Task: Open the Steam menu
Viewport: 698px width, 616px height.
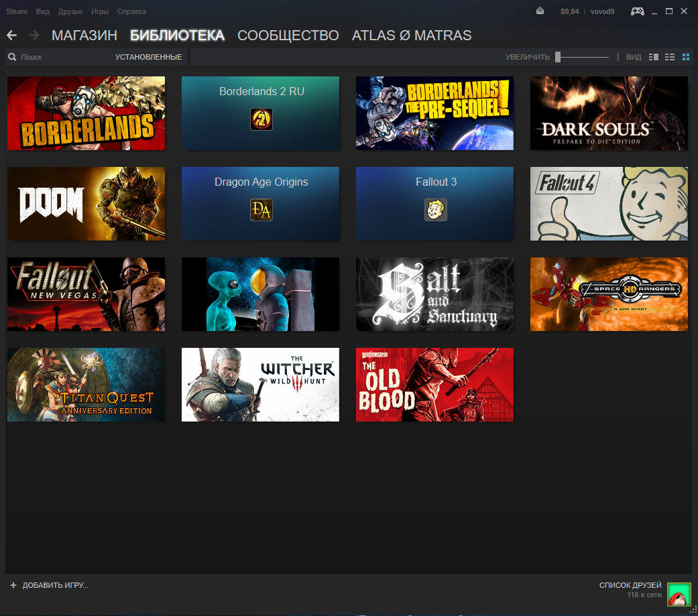Action: (x=17, y=11)
